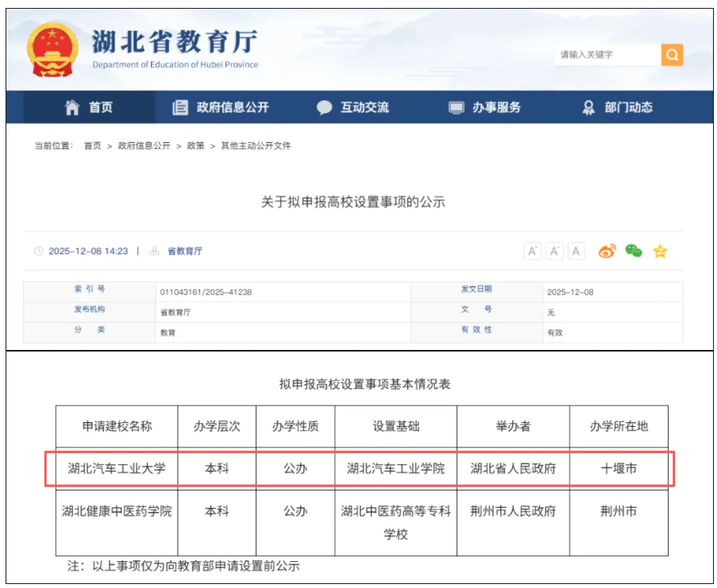The image size is (717, 588).
Task: Select the cell 荆州市人民政府
Action: pos(513,523)
